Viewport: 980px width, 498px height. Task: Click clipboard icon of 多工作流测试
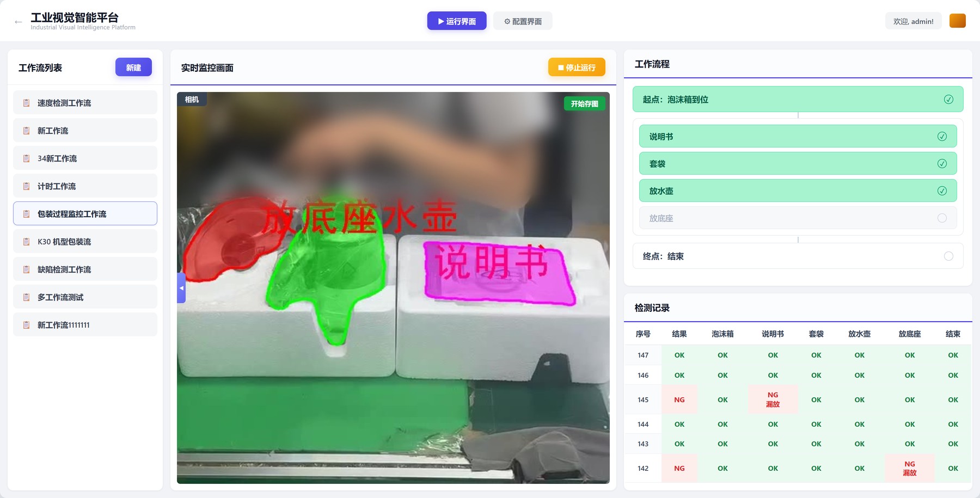pos(26,297)
